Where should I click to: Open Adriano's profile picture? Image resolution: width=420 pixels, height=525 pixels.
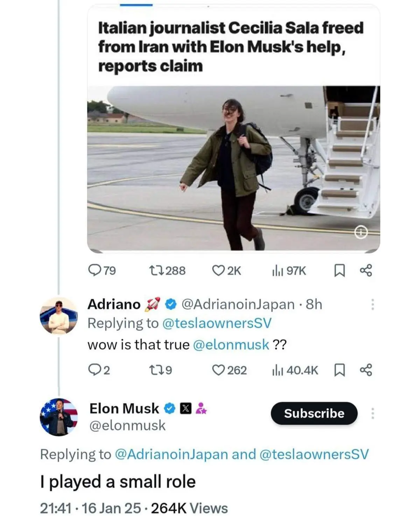(x=59, y=316)
